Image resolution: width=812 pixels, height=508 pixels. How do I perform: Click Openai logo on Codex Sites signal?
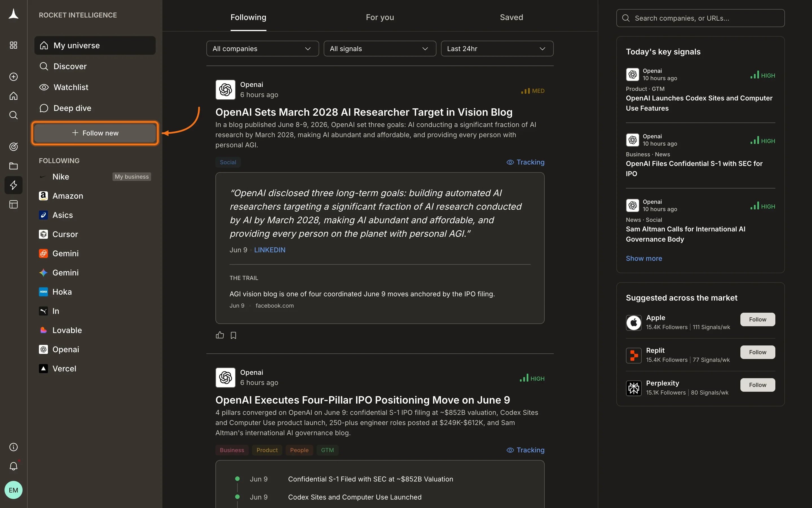pos(632,75)
